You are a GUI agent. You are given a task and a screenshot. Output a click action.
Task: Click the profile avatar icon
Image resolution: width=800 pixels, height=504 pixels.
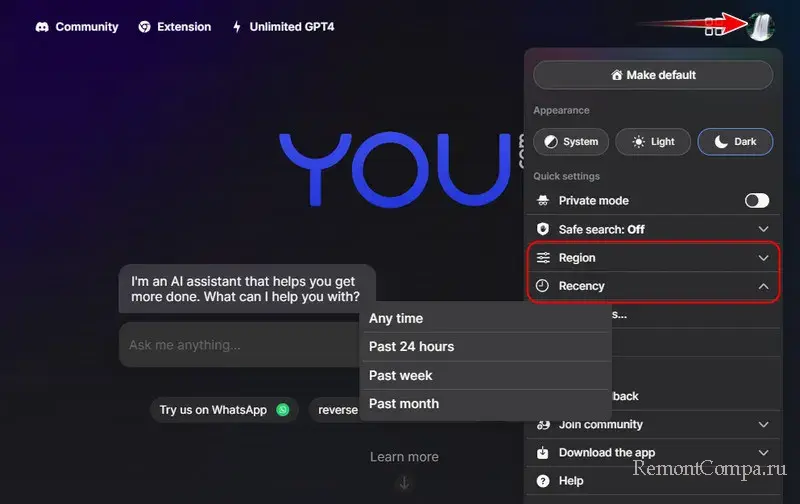click(760, 26)
